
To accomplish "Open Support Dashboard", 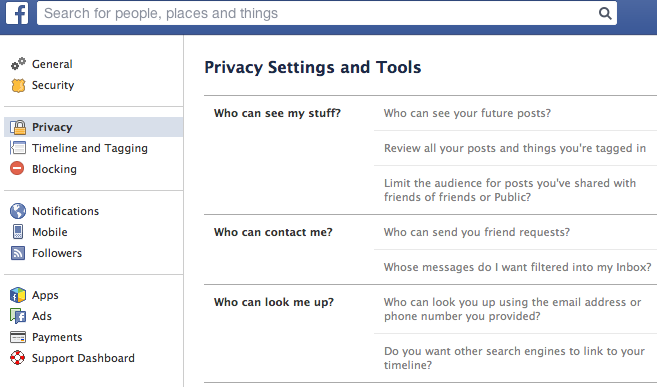I will [83, 358].
